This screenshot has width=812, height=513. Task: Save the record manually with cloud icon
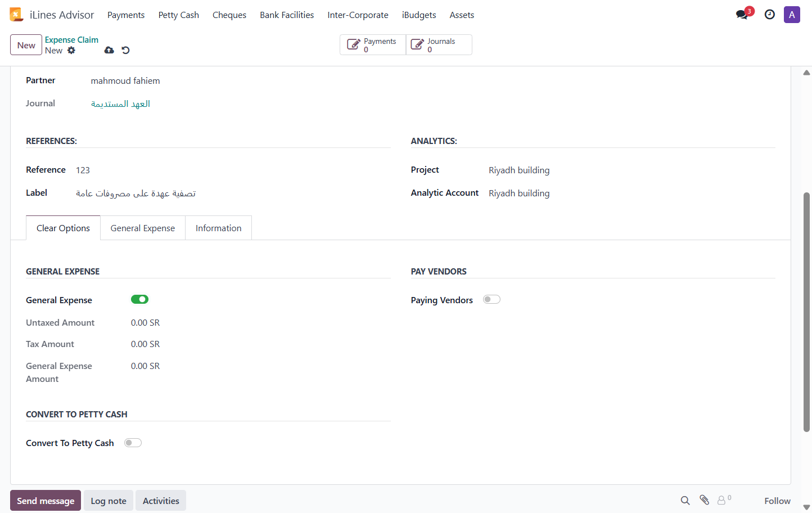point(109,50)
